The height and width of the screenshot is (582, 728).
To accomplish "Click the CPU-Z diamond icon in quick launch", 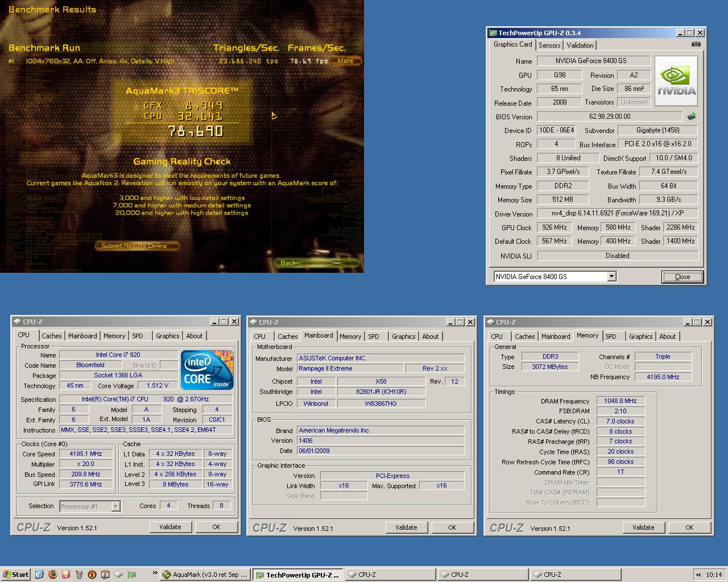I will pos(118,574).
